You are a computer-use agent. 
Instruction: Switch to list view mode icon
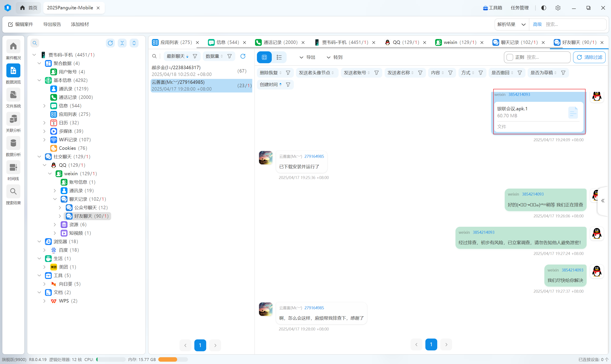click(279, 57)
